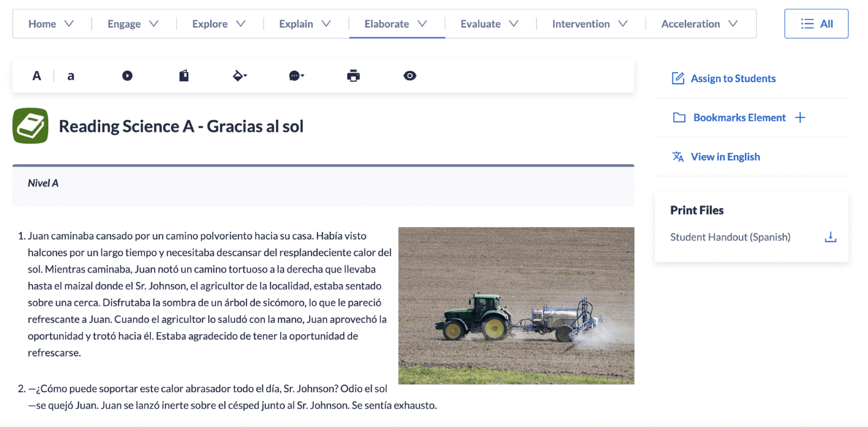Open the highlight paint bucket tool
Image resolution: width=868 pixels, height=427 pixels.
click(240, 76)
